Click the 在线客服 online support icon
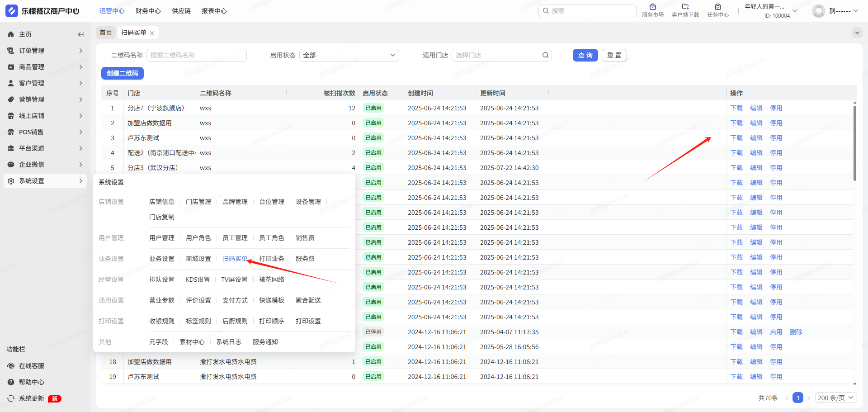The height and width of the screenshot is (412, 868). 11,366
